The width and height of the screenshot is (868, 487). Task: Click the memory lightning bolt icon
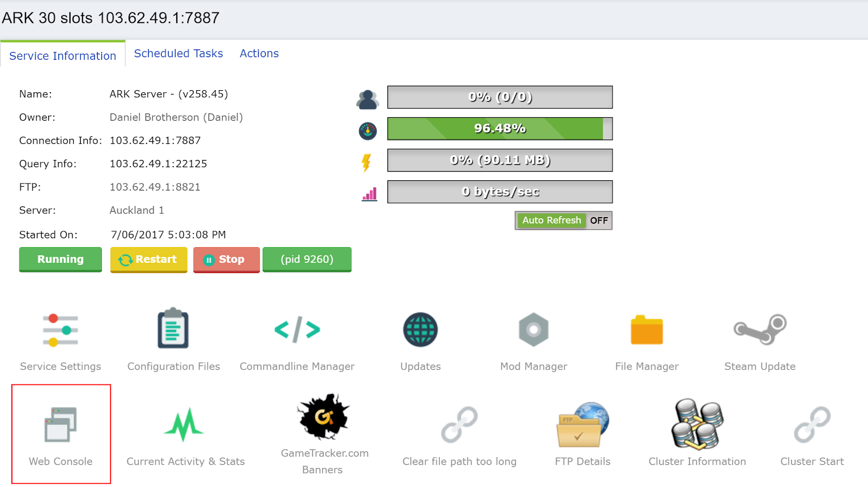367,162
